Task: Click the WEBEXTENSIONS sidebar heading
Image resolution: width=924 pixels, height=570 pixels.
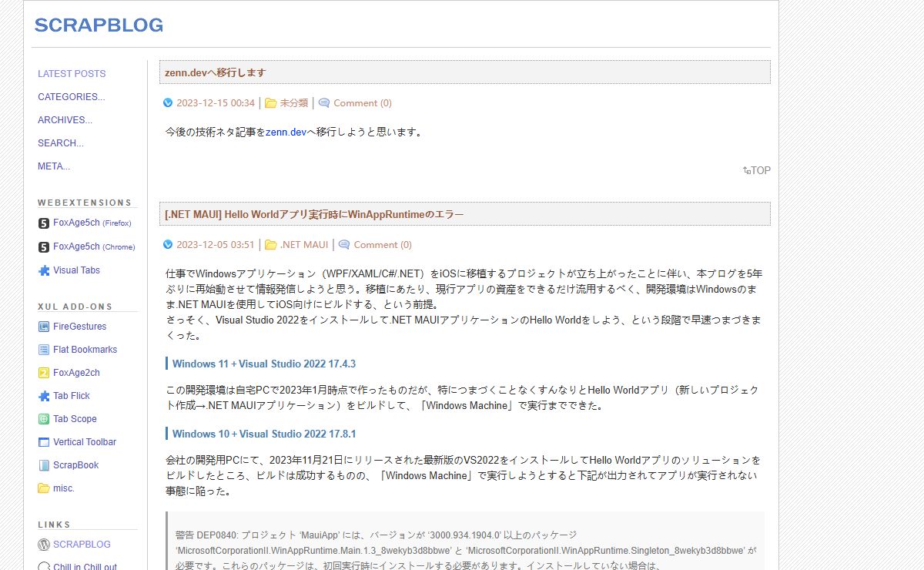Action: [x=85, y=203]
